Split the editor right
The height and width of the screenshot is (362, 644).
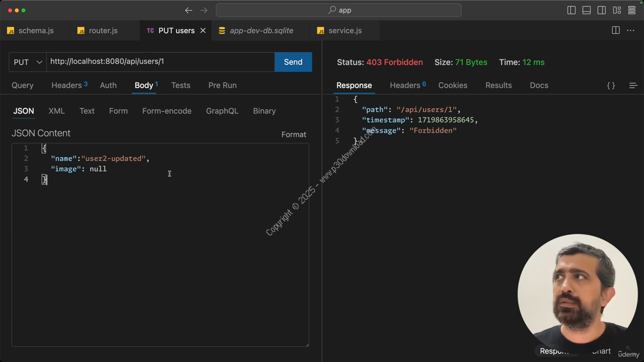(616, 31)
